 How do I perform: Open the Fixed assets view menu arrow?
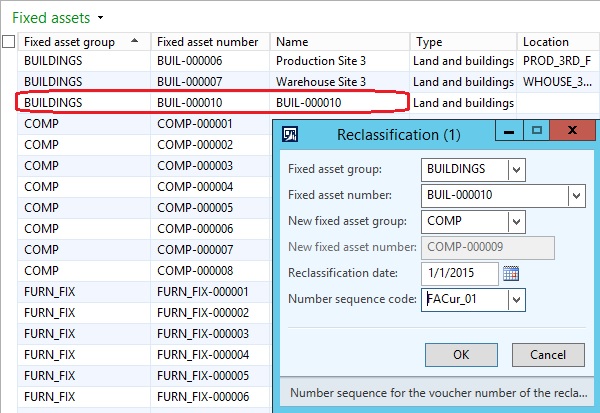click(x=101, y=18)
